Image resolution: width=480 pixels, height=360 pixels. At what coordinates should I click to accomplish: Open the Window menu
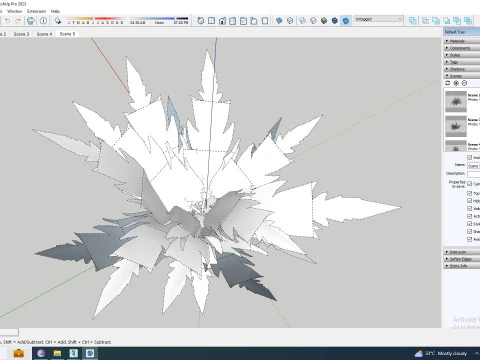(14, 11)
